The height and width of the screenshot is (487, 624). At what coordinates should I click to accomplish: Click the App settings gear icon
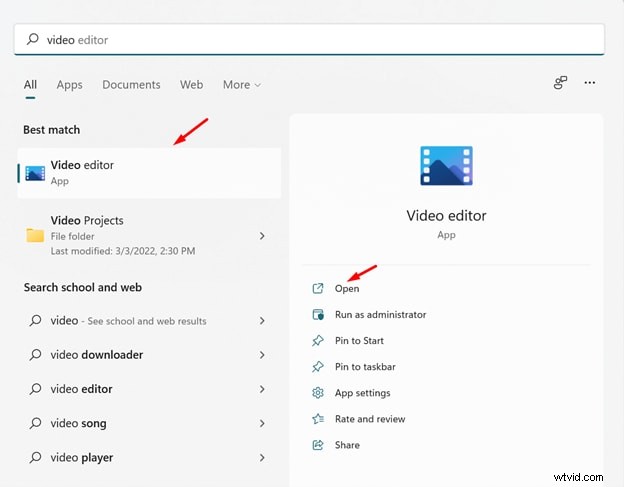click(x=318, y=393)
